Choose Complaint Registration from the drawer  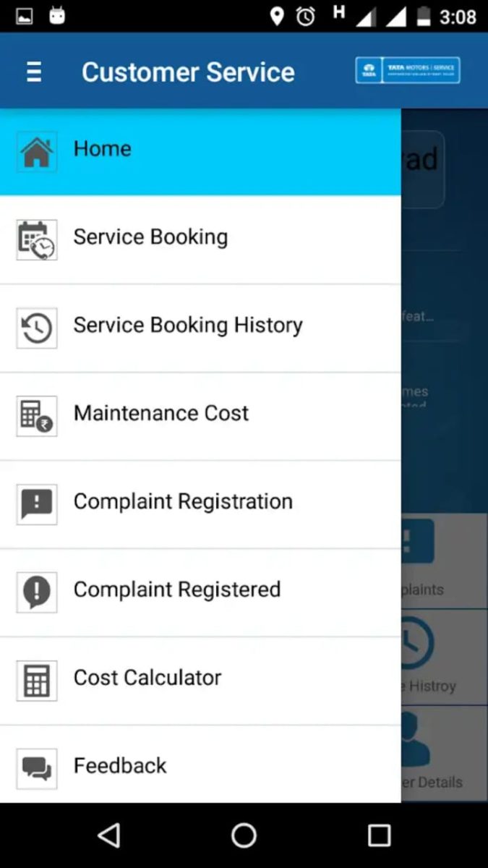(183, 502)
